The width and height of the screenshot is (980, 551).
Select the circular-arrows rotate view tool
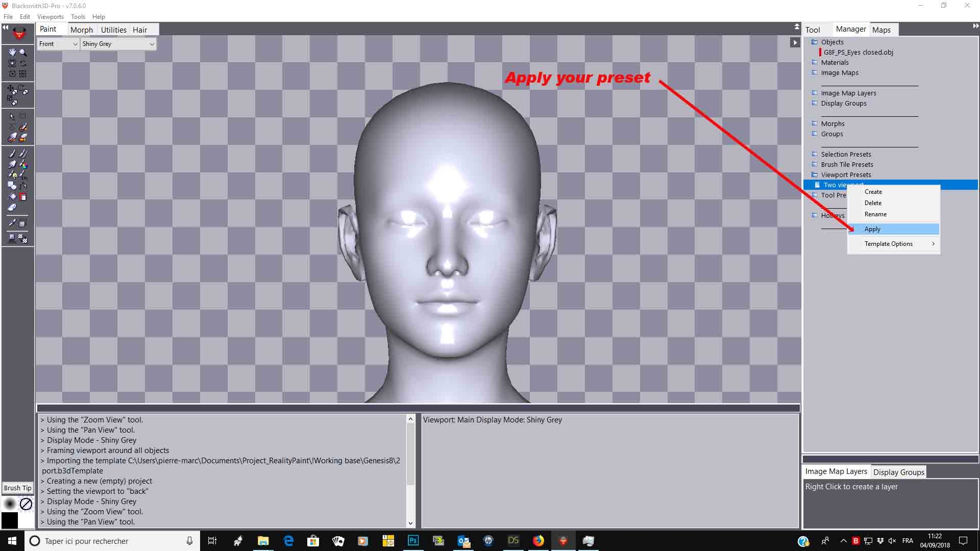pyautogui.click(x=23, y=63)
